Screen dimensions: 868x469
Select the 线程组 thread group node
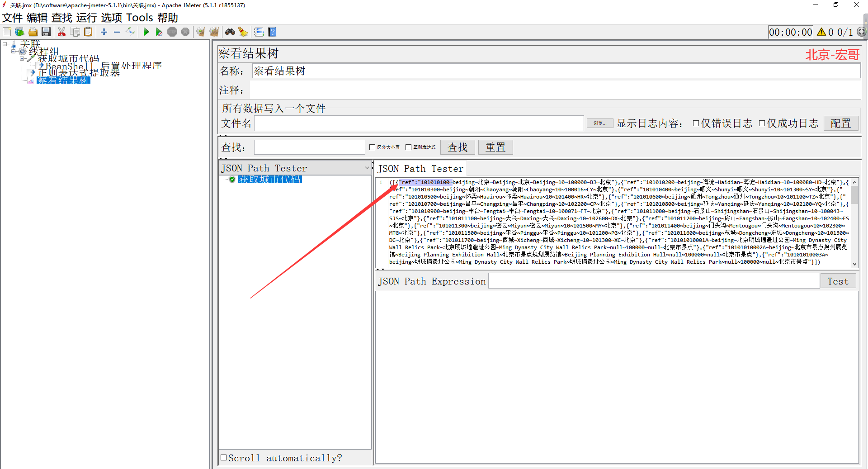tap(44, 51)
